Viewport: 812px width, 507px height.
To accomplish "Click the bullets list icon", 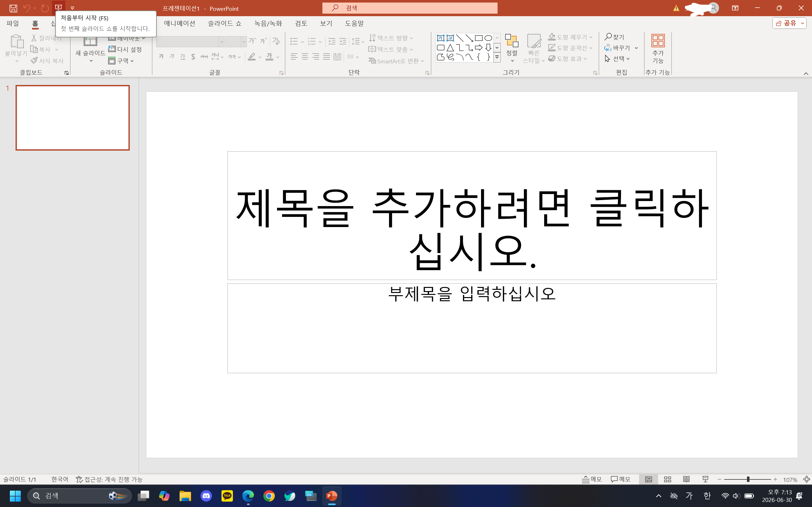I will 294,41.
